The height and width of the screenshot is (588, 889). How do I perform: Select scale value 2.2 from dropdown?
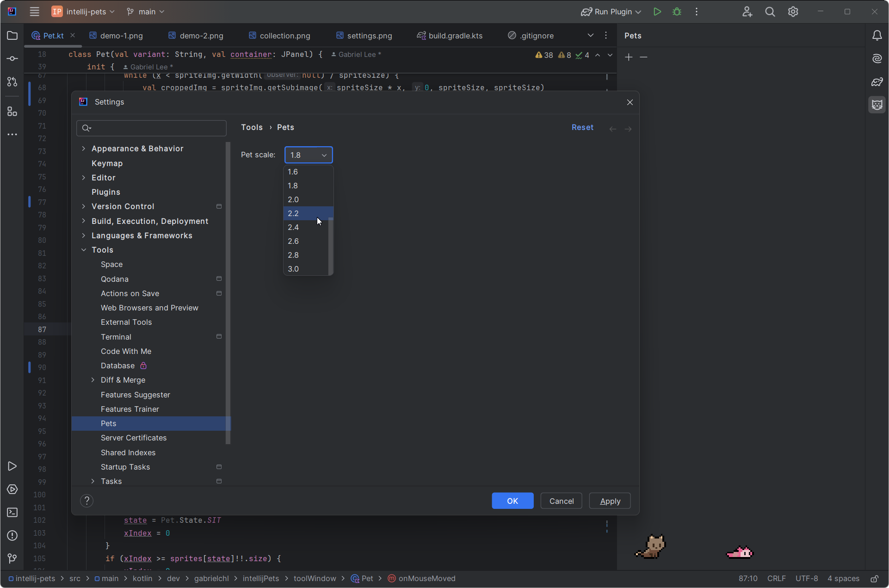pos(293,213)
